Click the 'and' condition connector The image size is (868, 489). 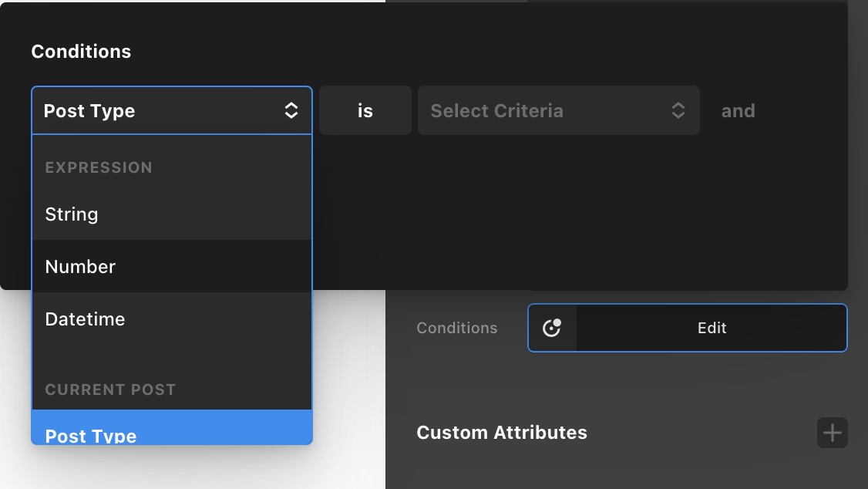coord(738,111)
